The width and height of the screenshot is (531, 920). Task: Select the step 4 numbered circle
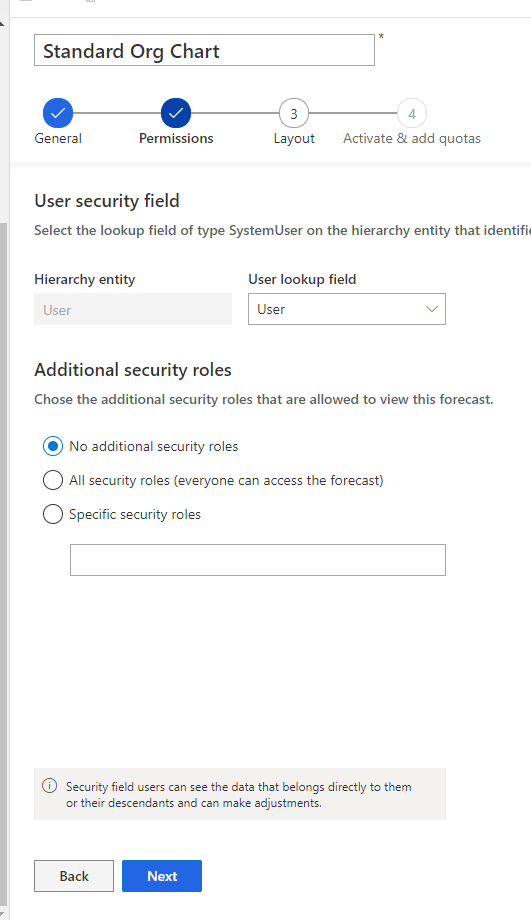(x=412, y=113)
